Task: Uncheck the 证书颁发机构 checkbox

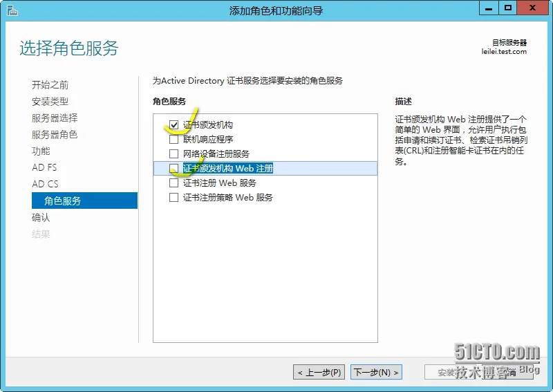Action: (x=174, y=124)
